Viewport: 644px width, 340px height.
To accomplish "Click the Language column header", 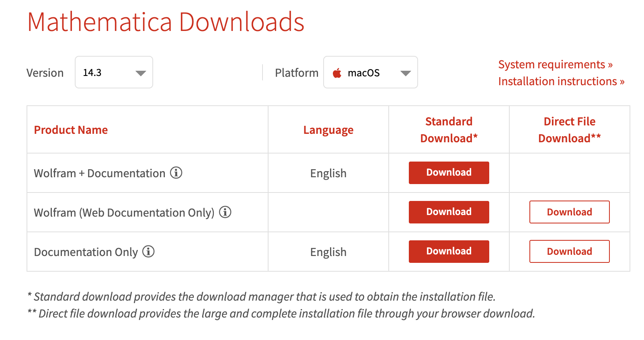I will coord(328,130).
